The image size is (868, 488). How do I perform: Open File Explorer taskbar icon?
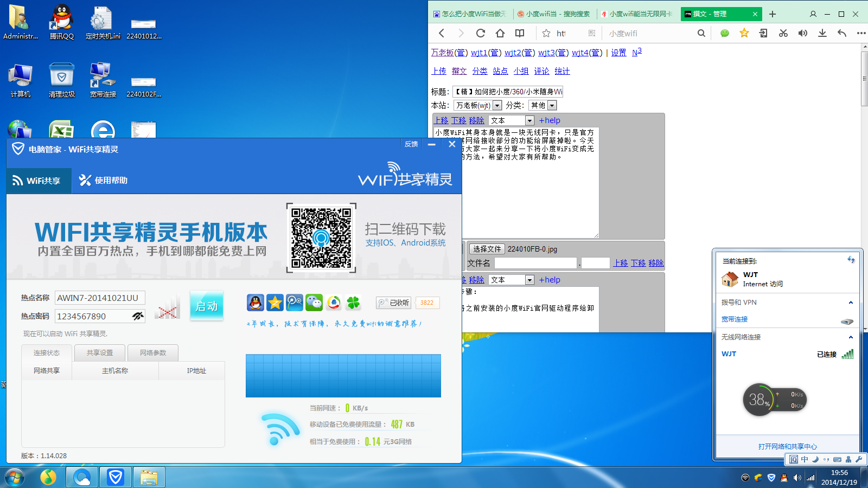click(x=149, y=478)
